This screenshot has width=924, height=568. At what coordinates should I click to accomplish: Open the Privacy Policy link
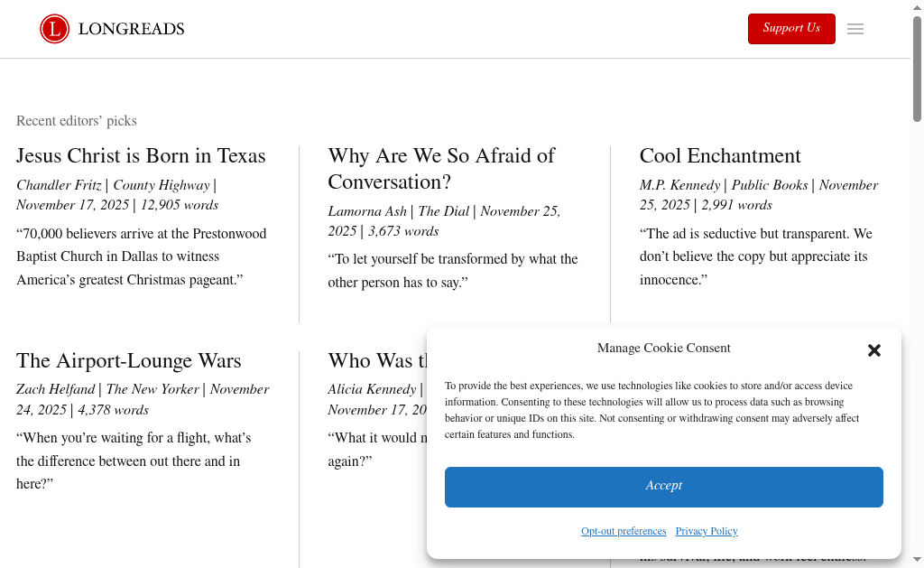(706, 531)
